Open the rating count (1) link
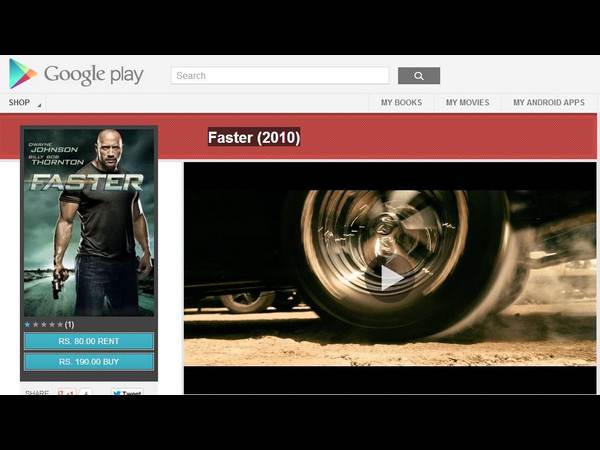This screenshot has width=600, height=450. (x=69, y=324)
